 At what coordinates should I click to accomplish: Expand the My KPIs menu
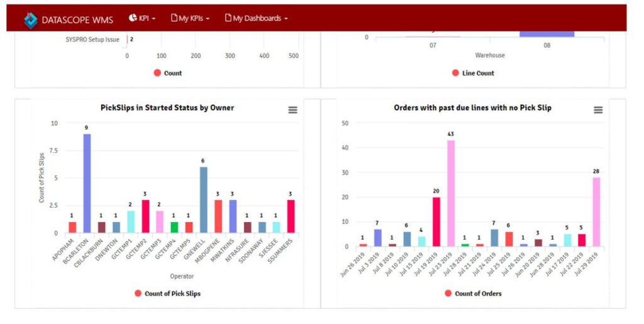[x=190, y=18]
